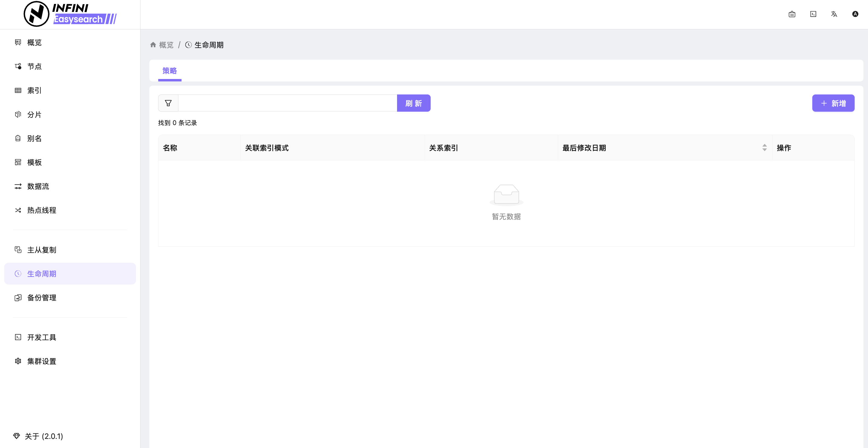Image resolution: width=868 pixels, height=448 pixels.
Task: Go to 主从复制 menu item
Action: [42, 250]
